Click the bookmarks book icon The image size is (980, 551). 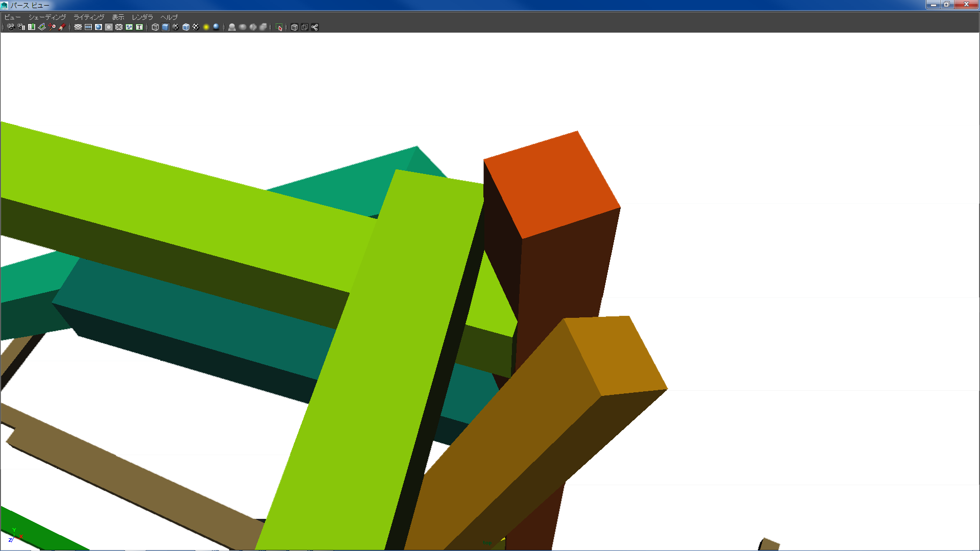click(x=32, y=27)
